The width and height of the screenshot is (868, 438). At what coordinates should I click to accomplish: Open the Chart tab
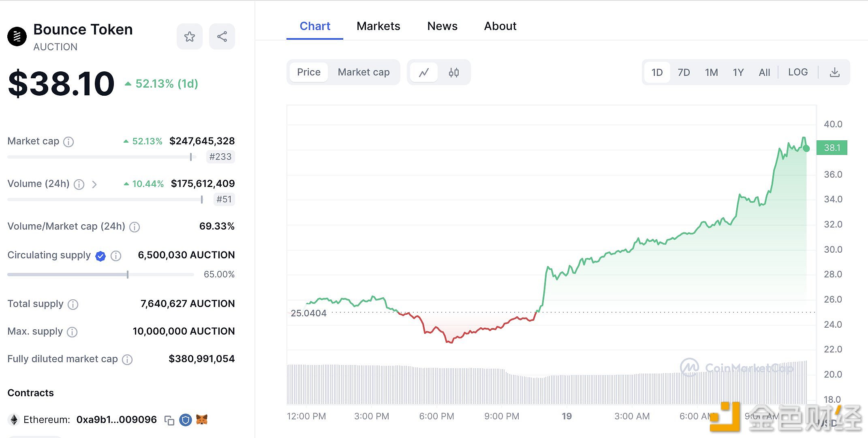(315, 26)
